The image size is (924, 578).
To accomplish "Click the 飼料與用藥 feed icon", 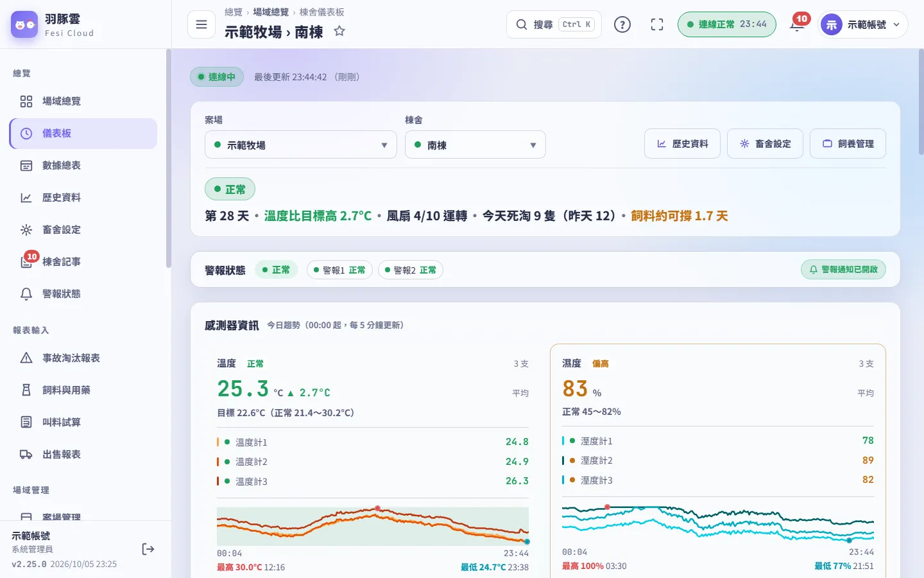I will pos(26,390).
